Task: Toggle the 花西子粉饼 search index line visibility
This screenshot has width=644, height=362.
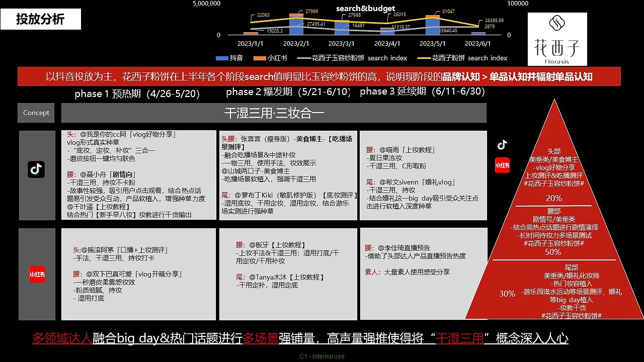Action: 453,58
